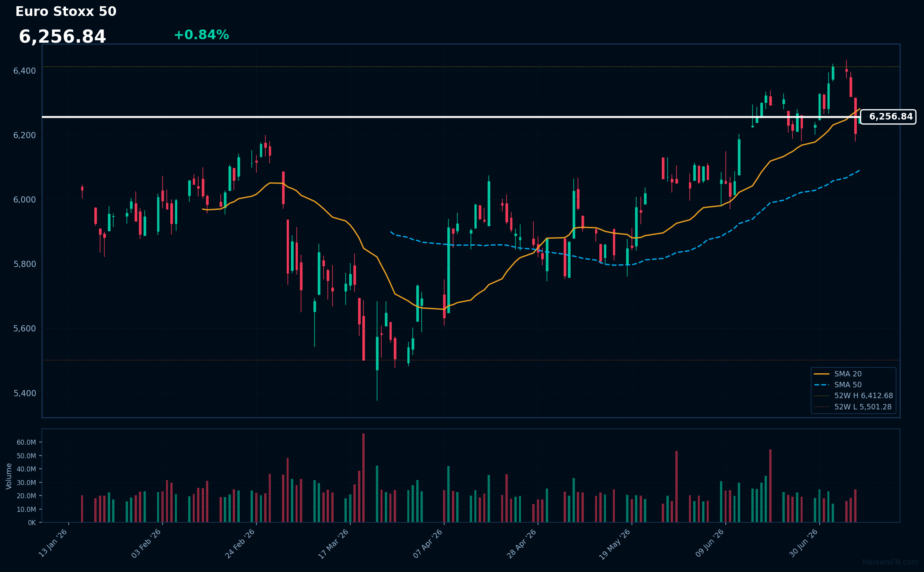Click the 10.0M volume axis label
924x572 pixels.
click(26, 510)
